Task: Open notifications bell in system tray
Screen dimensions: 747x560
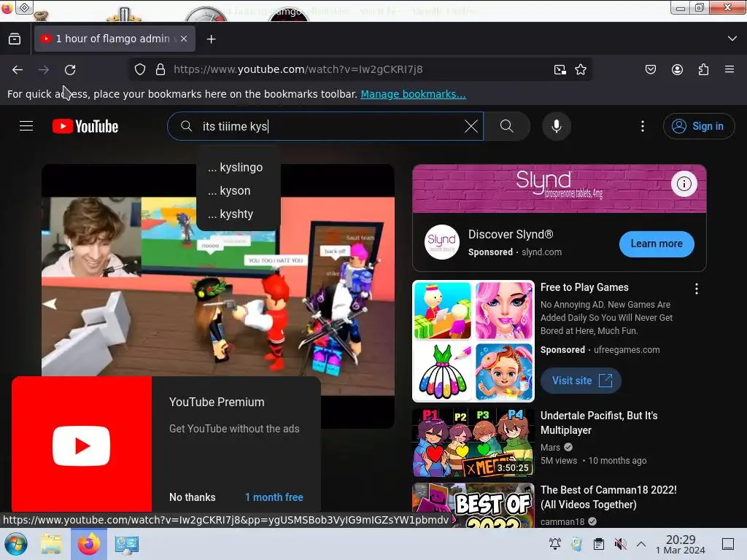Action: 554,544
